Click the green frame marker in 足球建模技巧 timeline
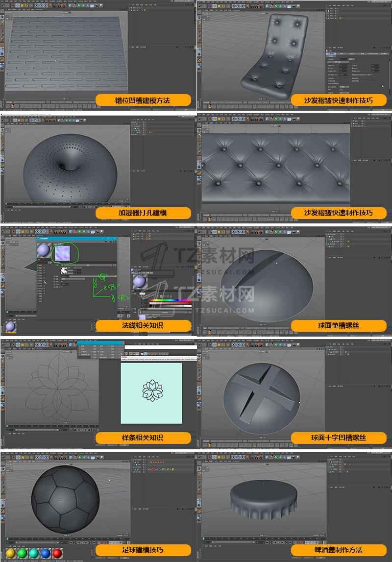Screen dimensions: 392x562 (7, 538)
